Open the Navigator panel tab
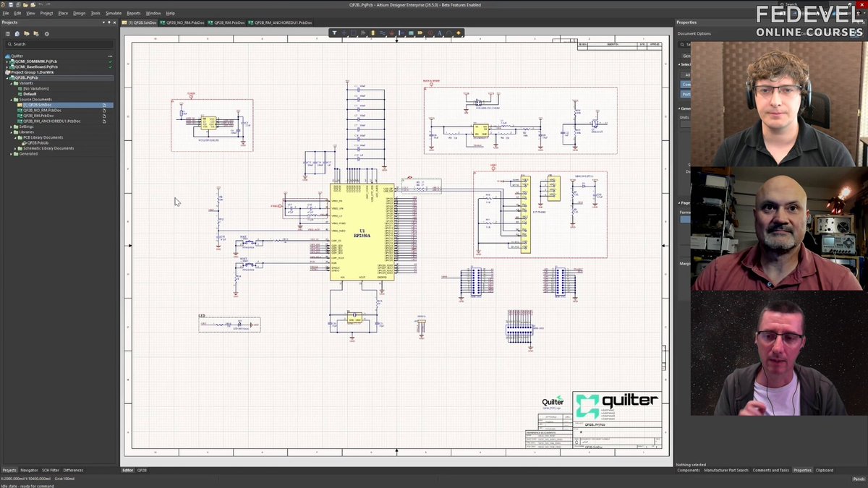Viewport: 868px width, 488px height. click(x=29, y=470)
